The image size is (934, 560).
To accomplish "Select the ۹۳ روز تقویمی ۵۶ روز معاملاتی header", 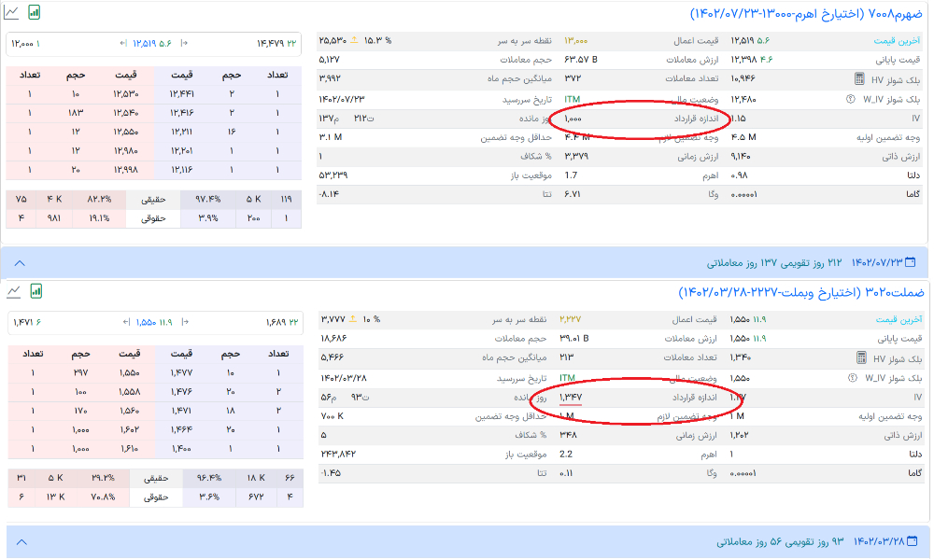I will pos(780,541).
